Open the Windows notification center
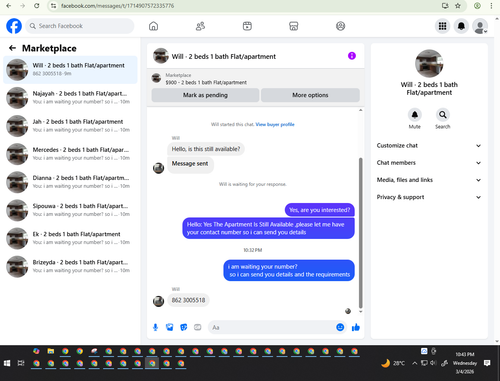 pos(487,363)
